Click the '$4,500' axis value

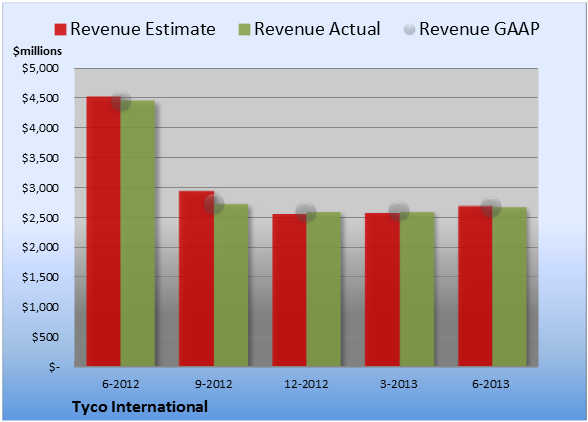point(40,98)
